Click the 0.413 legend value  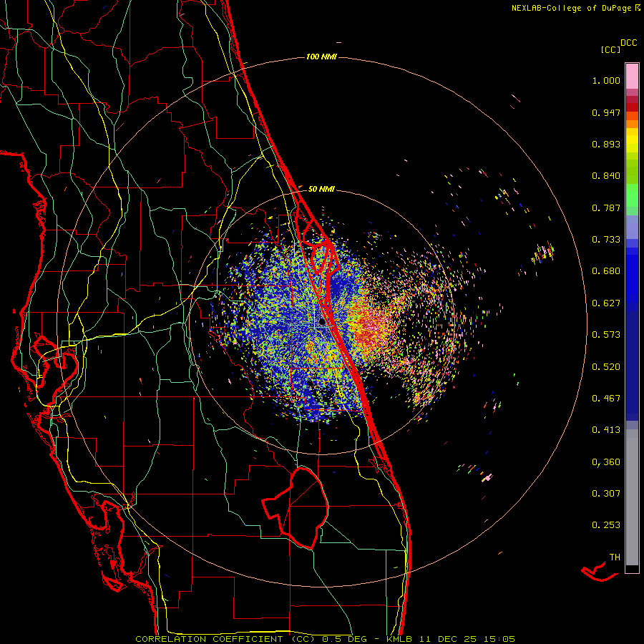(606, 430)
